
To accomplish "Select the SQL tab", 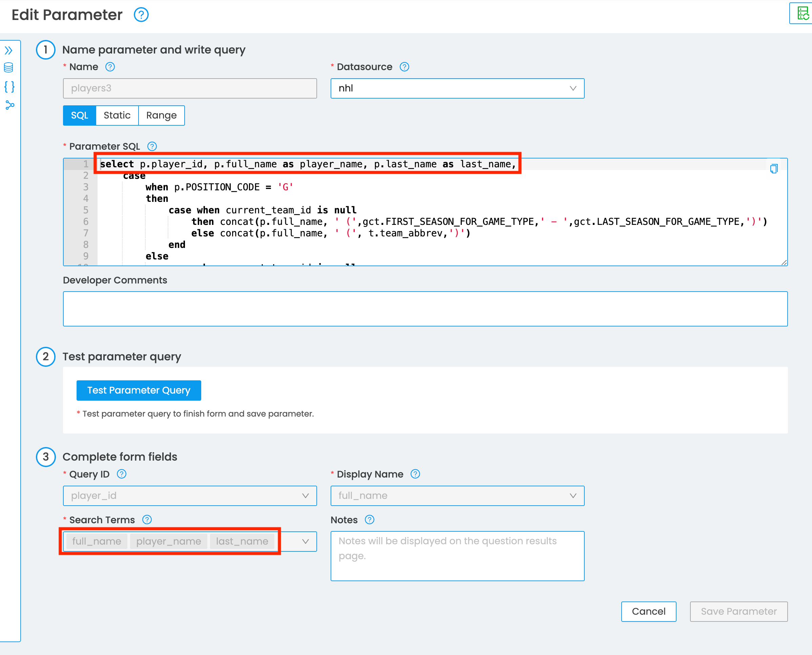I will 80,115.
